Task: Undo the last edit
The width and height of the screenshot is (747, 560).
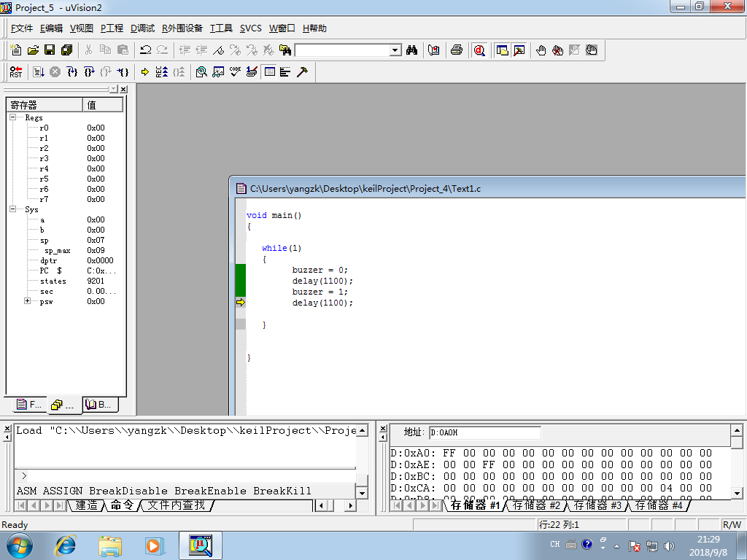Action: click(146, 50)
